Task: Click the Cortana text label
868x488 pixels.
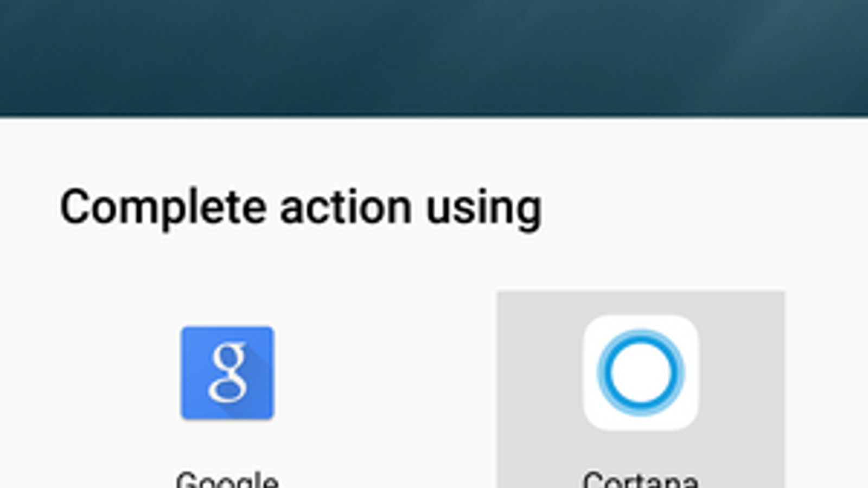Action: [x=641, y=479]
